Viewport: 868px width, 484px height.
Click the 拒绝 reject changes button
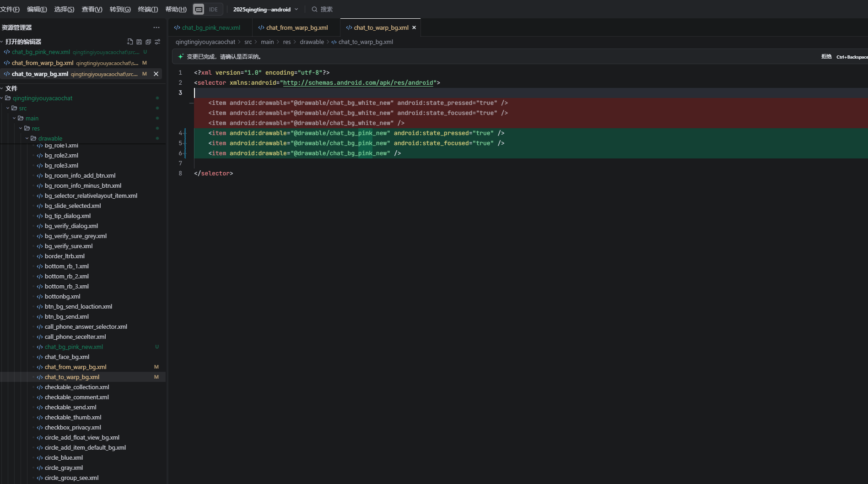click(x=826, y=57)
